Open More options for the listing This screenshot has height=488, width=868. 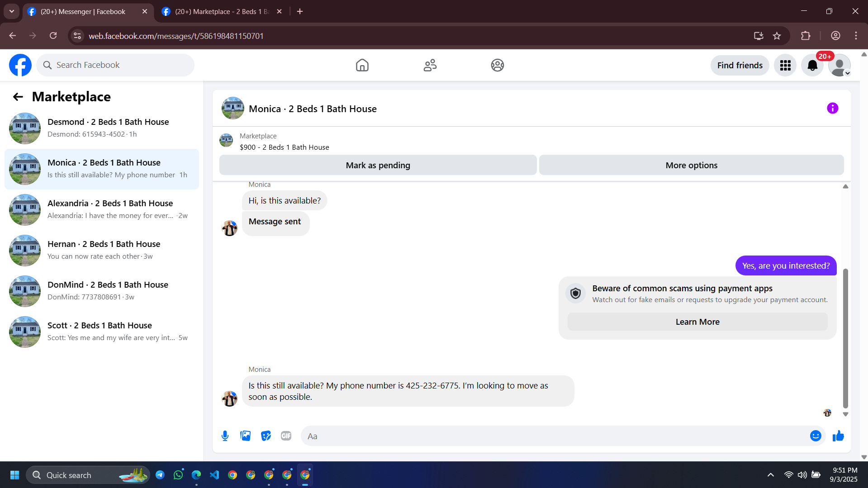(x=691, y=165)
